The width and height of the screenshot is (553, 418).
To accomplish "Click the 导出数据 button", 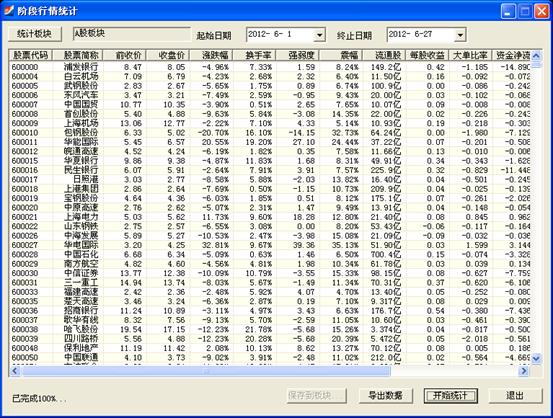I will tap(385, 395).
